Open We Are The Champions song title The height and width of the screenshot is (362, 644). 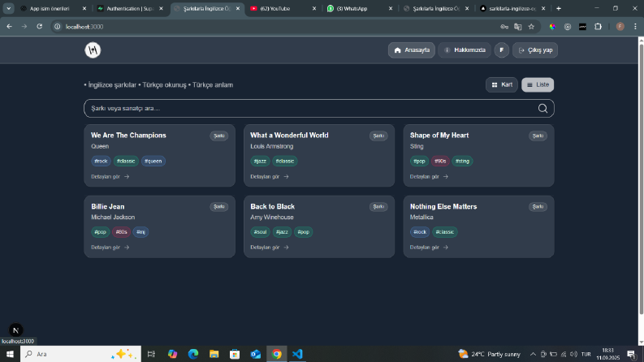(x=128, y=135)
